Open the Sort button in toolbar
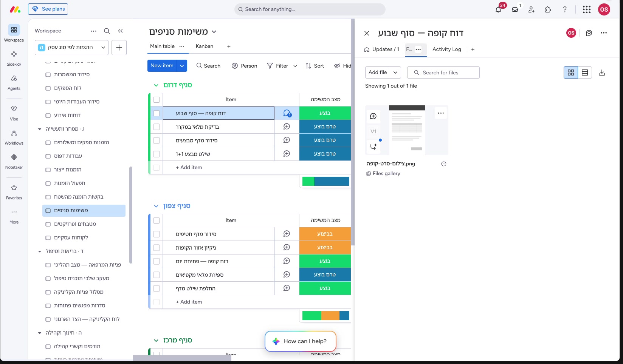The width and height of the screenshot is (623, 364). click(315, 66)
